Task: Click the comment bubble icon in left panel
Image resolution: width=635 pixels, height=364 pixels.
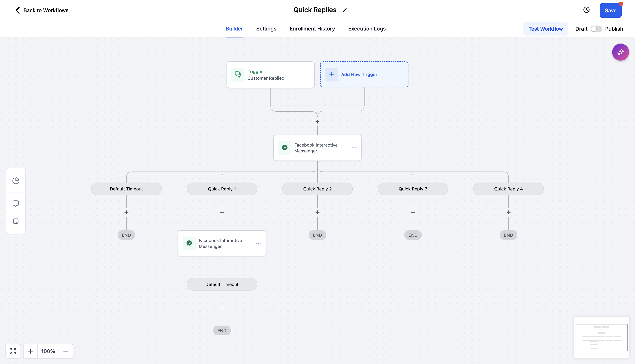Action: click(16, 203)
